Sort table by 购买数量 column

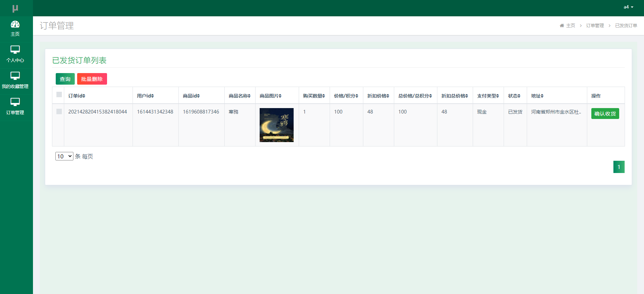click(x=314, y=96)
